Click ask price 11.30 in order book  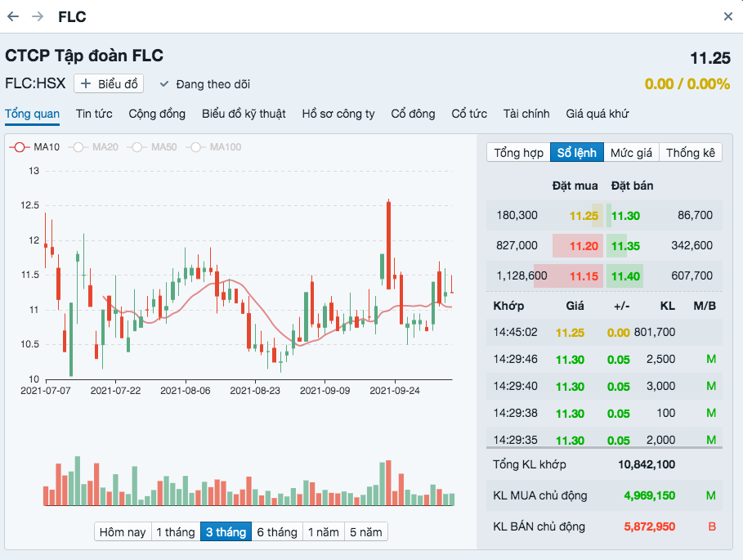[625, 216]
